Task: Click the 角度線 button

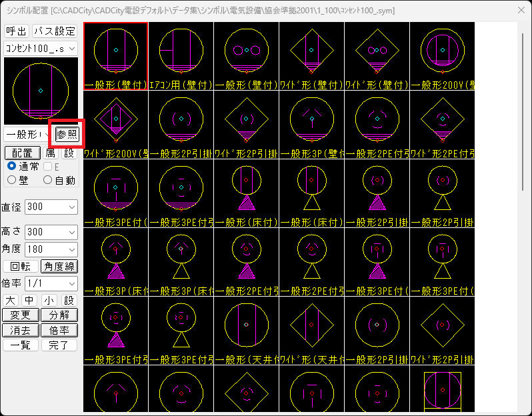Action: pos(59,267)
